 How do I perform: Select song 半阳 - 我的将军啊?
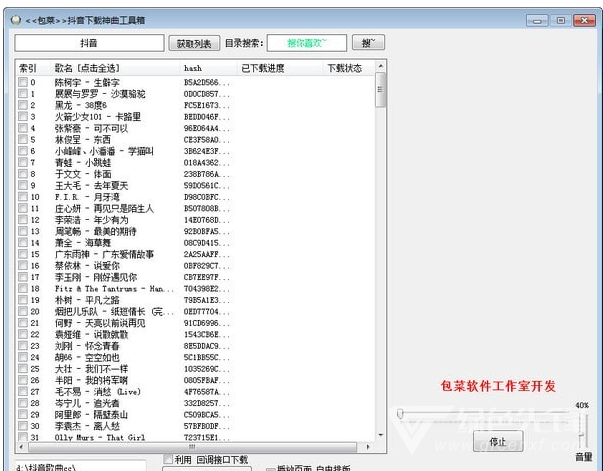tap(91, 380)
